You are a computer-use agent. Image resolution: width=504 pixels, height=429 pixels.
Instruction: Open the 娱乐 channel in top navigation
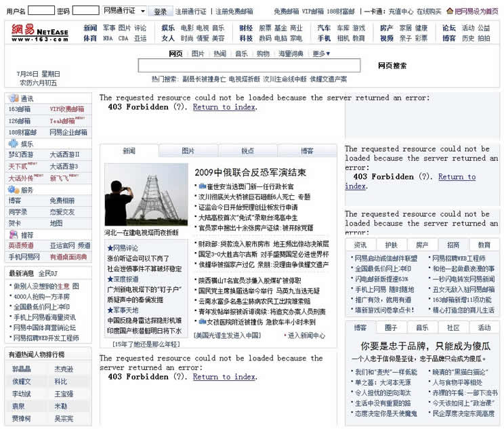pos(168,28)
